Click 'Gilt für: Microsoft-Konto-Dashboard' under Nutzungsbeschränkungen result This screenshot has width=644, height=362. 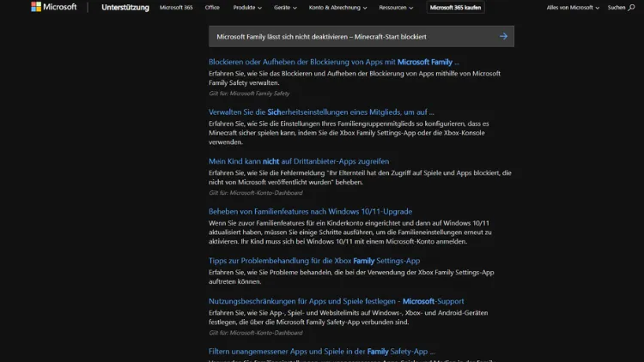(256, 333)
